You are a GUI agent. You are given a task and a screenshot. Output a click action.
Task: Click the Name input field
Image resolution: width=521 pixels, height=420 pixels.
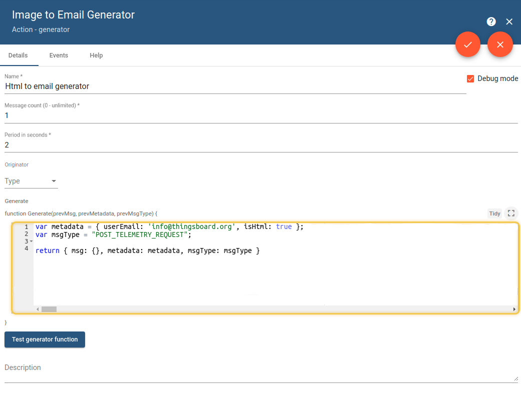(235, 86)
